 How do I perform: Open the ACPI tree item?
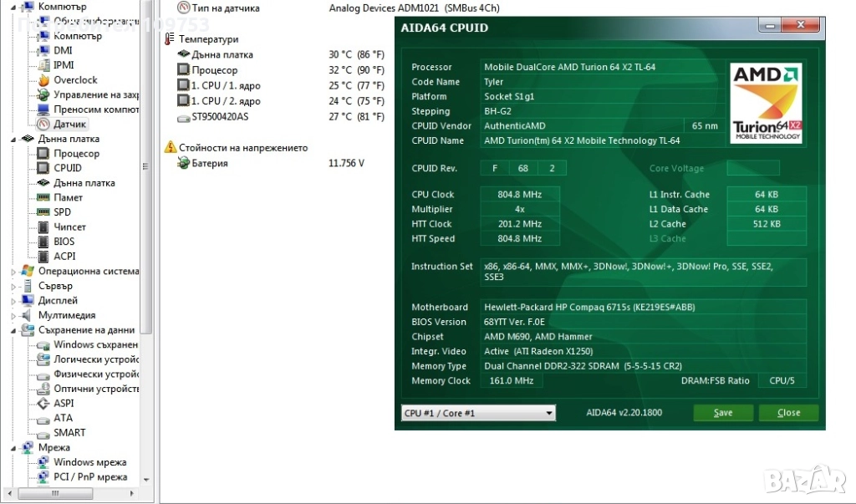64,257
